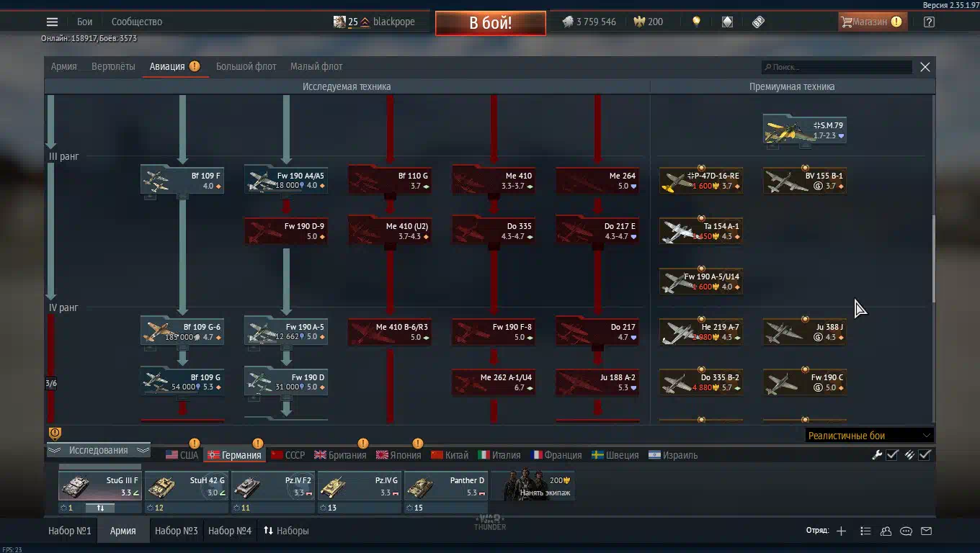Screen dimensions: 980x553
Task: Select the Набор №3 preset
Action: 176,531
